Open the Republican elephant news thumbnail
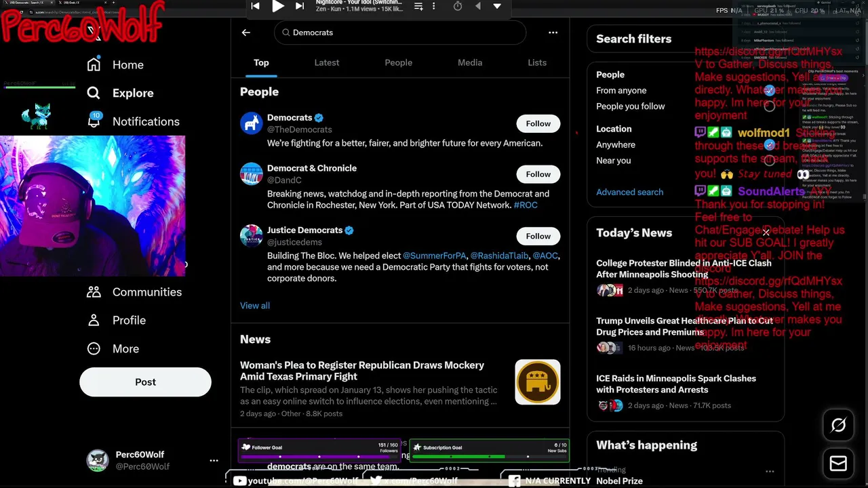The image size is (868, 488). click(538, 382)
